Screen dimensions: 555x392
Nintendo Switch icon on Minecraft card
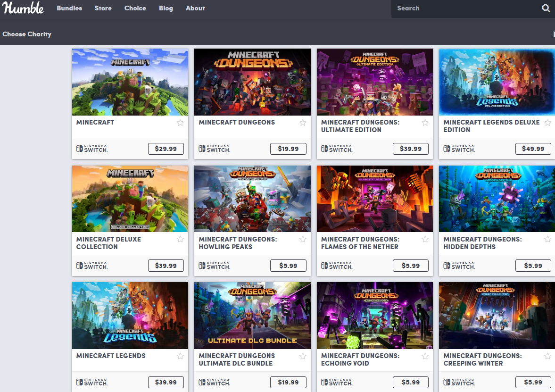click(91, 149)
